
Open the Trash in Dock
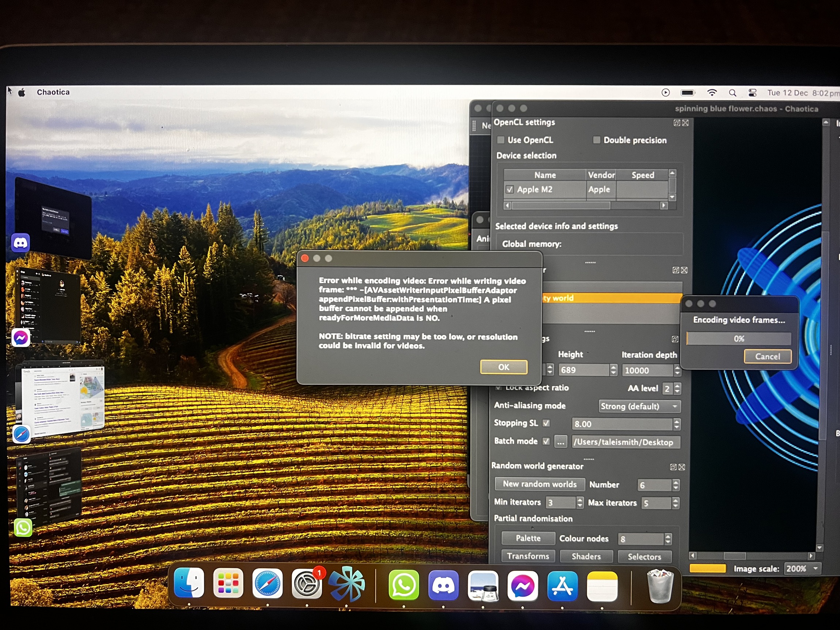660,586
